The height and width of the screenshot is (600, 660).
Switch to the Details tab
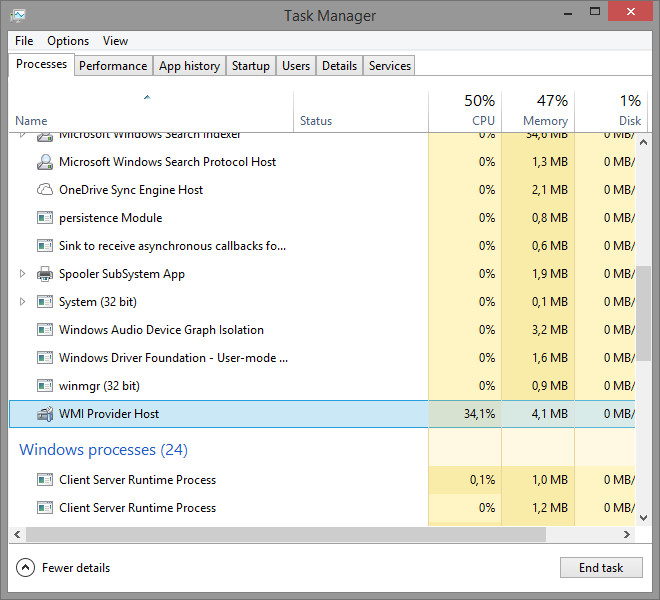click(x=339, y=66)
